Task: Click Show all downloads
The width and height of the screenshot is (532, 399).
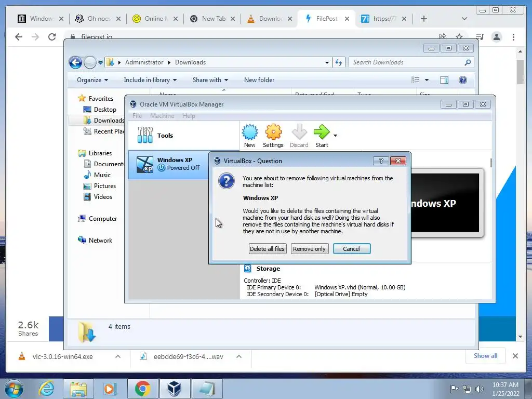Action: coord(486,356)
